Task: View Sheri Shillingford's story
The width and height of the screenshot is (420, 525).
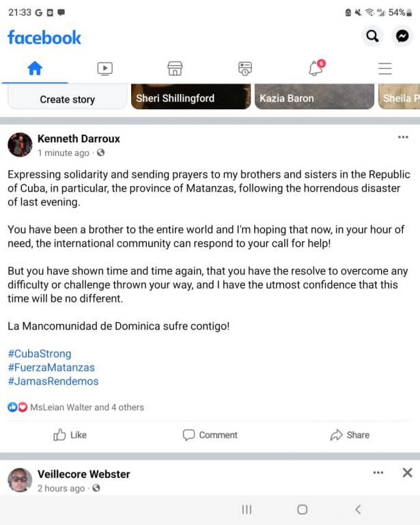Action: [191, 97]
